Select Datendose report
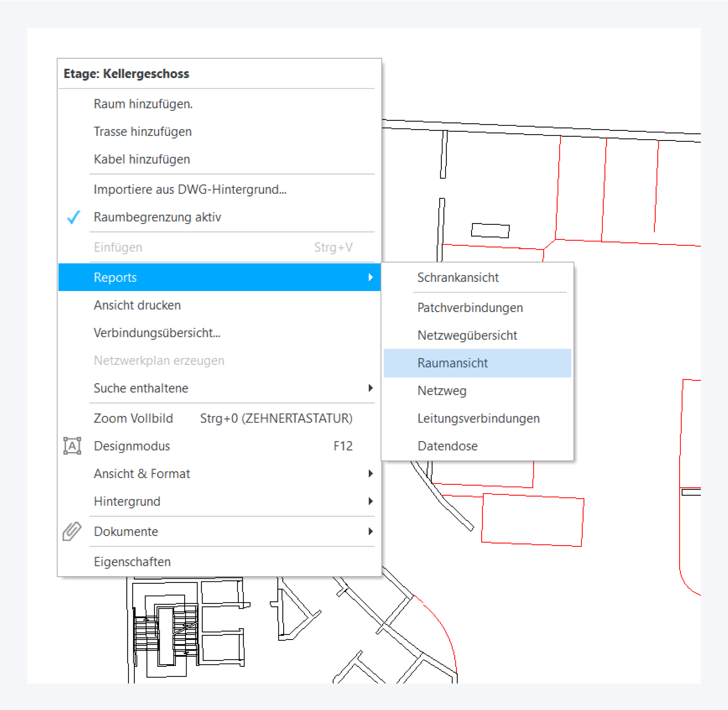Image resolution: width=728 pixels, height=710 pixels. tap(447, 446)
